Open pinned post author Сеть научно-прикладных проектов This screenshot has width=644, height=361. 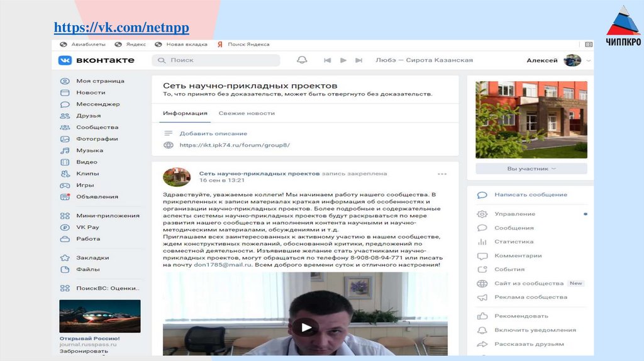(x=259, y=174)
